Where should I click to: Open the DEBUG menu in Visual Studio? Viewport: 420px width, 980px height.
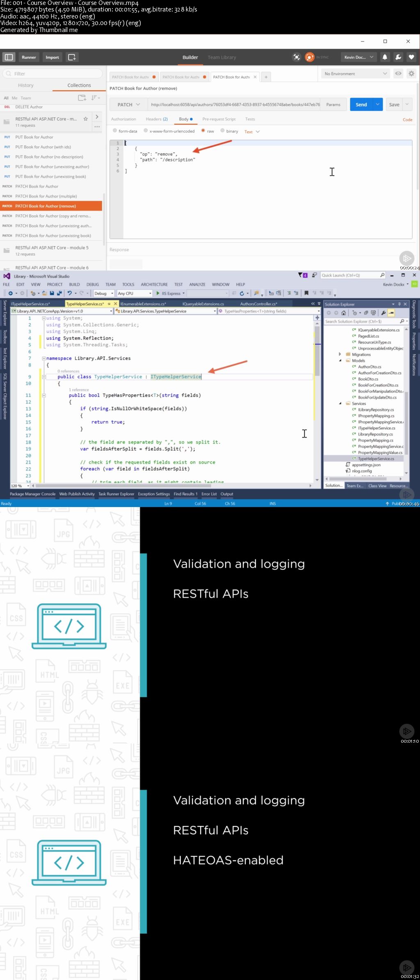93,284
